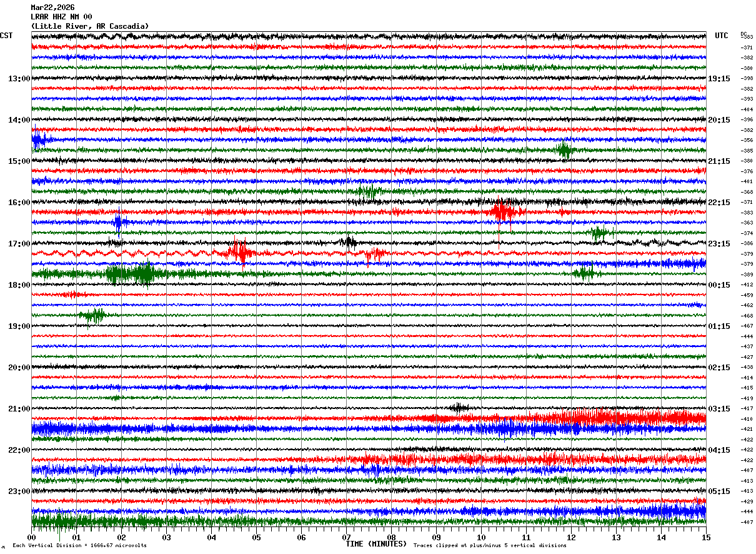Click the 21:00 CST time label
The image size is (756, 554).
pyautogui.click(x=19, y=409)
